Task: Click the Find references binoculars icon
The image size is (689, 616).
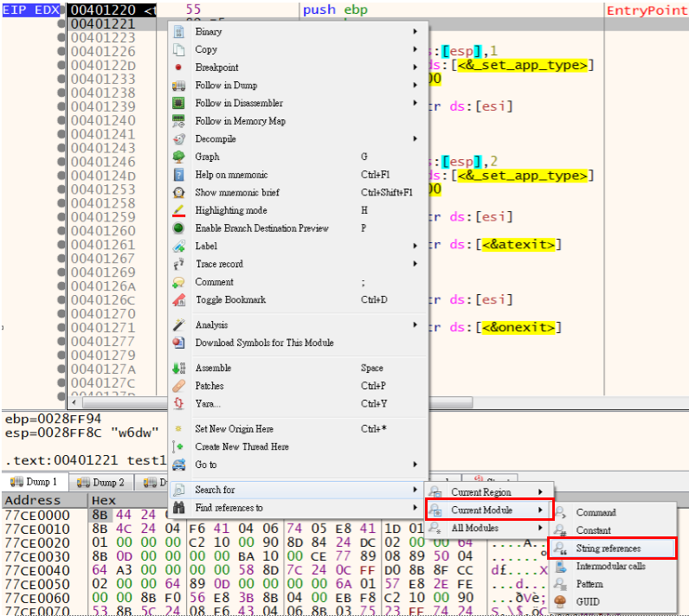Action: coord(178,508)
